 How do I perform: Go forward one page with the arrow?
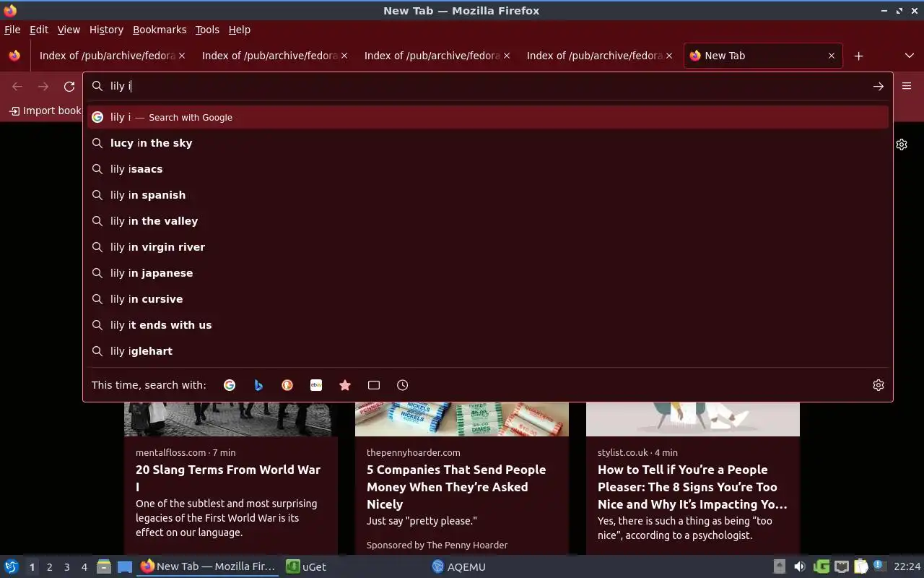43,87
